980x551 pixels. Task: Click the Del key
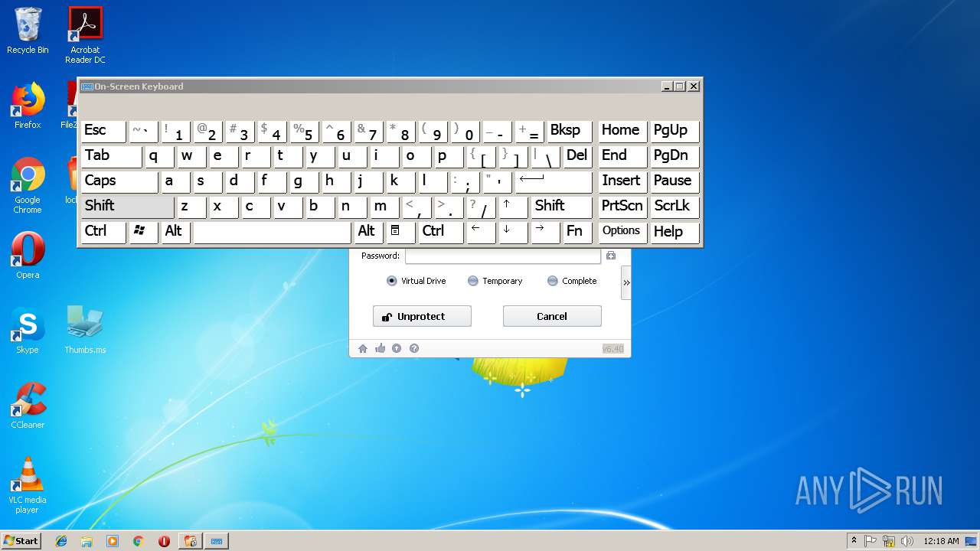tap(577, 156)
